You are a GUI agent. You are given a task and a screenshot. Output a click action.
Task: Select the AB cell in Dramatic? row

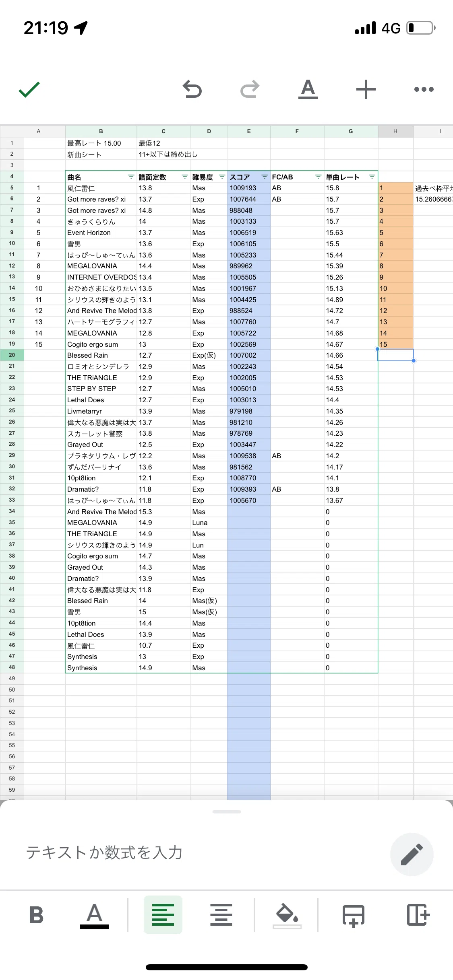click(297, 489)
